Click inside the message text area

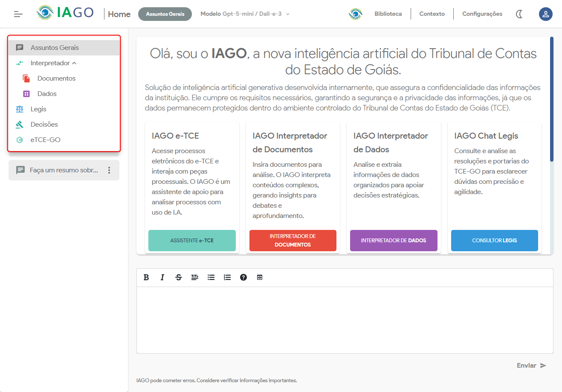coord(345,320)
